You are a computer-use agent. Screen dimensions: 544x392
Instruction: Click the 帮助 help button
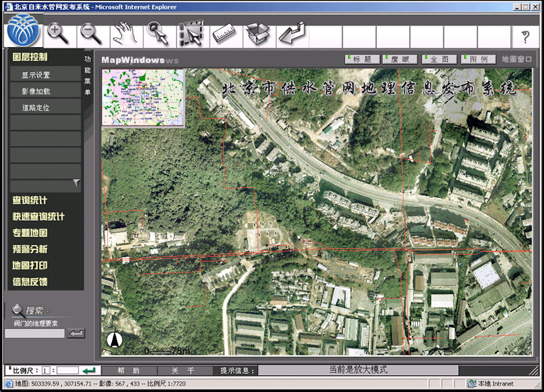coord(129,371)
